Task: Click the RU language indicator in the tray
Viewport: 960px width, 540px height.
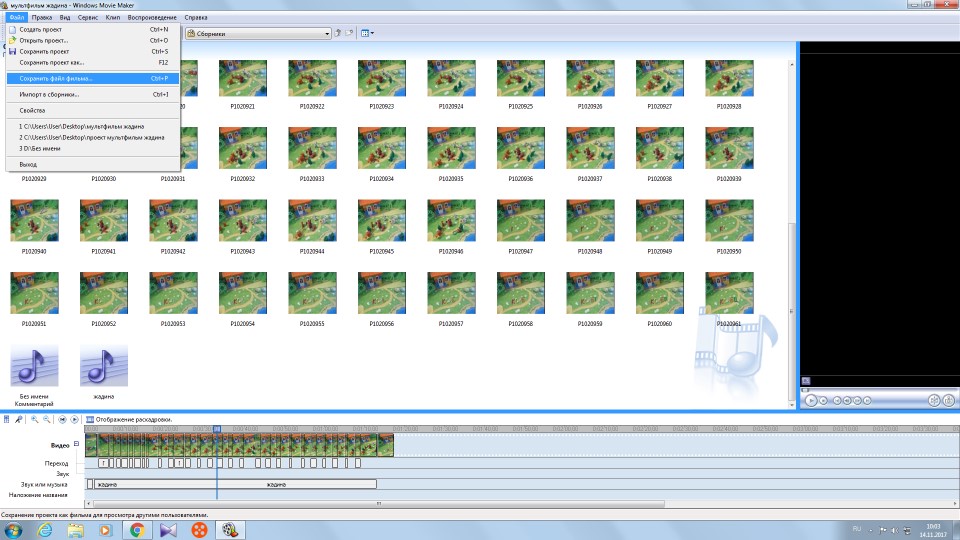Action: click(857, 529)
